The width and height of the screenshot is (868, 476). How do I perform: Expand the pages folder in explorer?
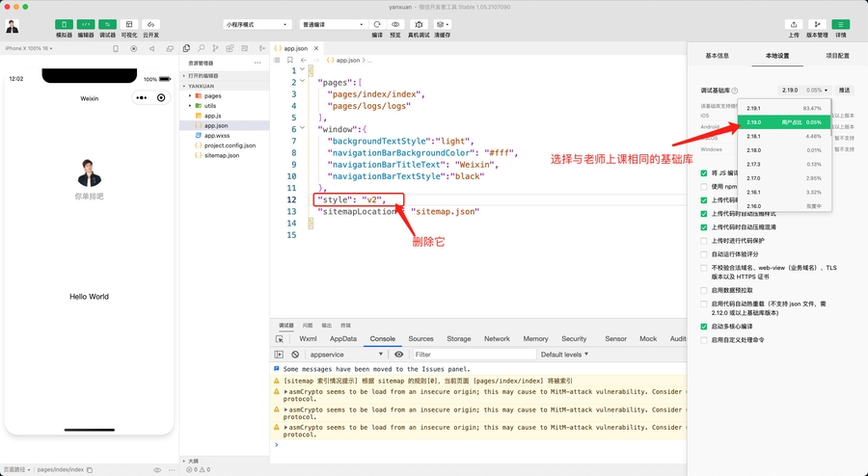(212, 95)
